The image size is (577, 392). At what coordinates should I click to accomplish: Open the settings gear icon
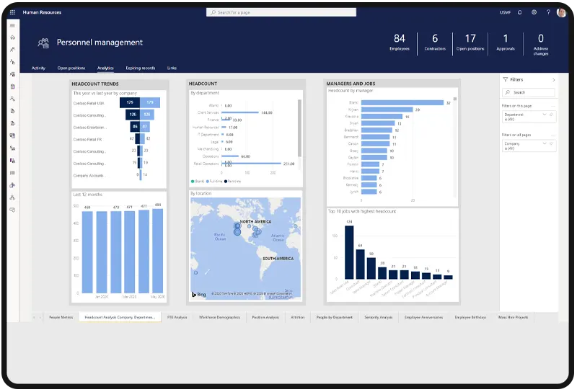point(534,12)
